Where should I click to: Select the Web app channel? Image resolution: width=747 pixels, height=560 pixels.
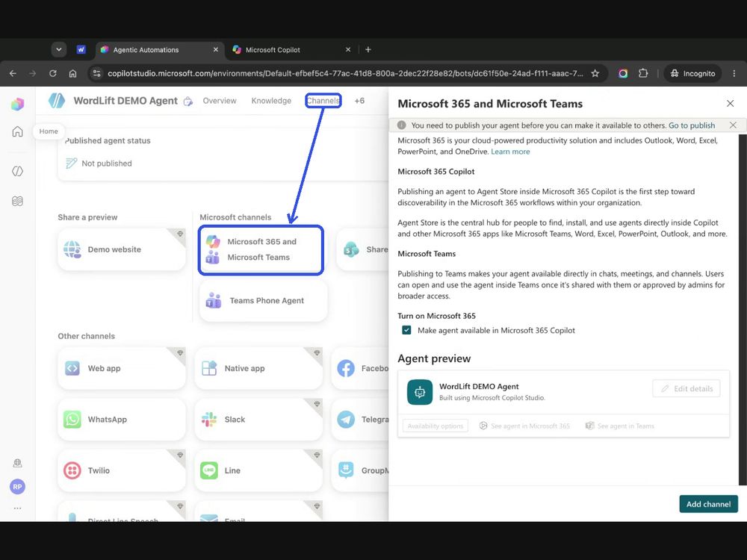122,368
